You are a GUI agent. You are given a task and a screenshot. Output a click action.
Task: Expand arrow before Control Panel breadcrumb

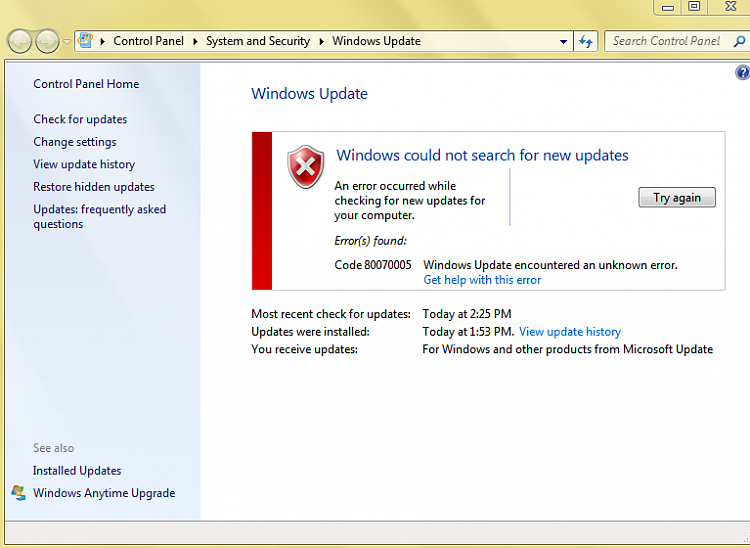[x=102, y=42]
